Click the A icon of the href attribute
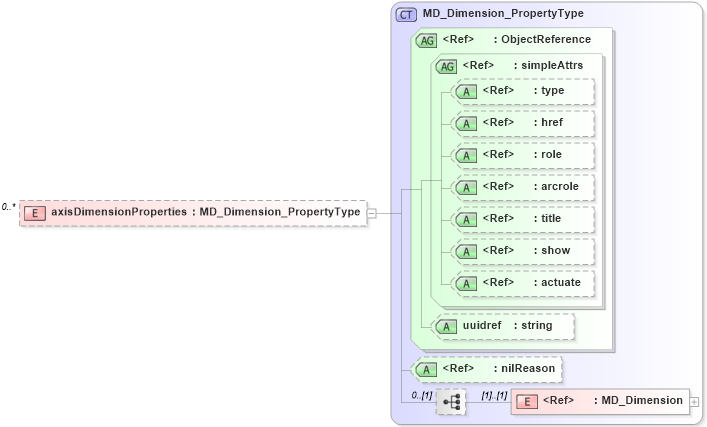The height and width of the screenshot is (427, 707). tap(466, 124)
